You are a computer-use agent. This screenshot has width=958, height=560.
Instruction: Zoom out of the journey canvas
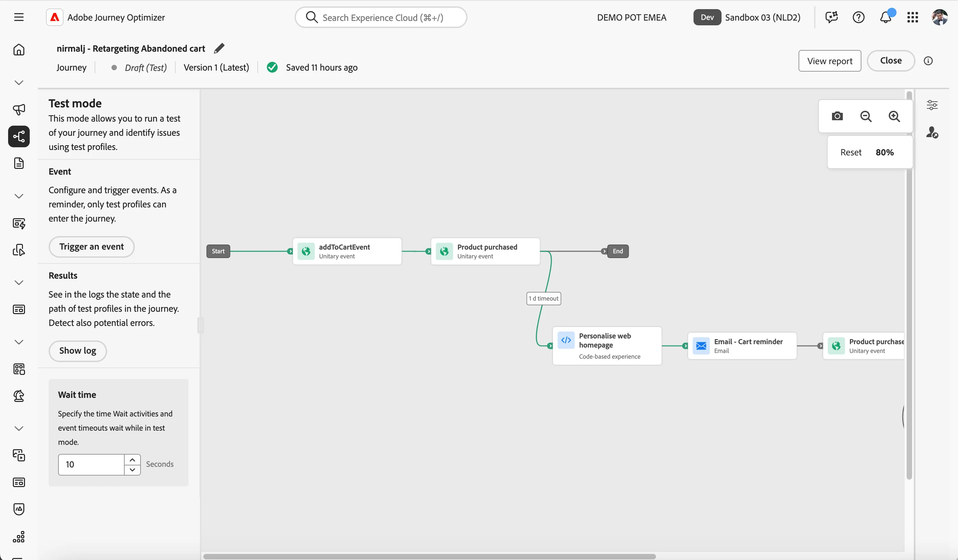(x=866, y=116)
